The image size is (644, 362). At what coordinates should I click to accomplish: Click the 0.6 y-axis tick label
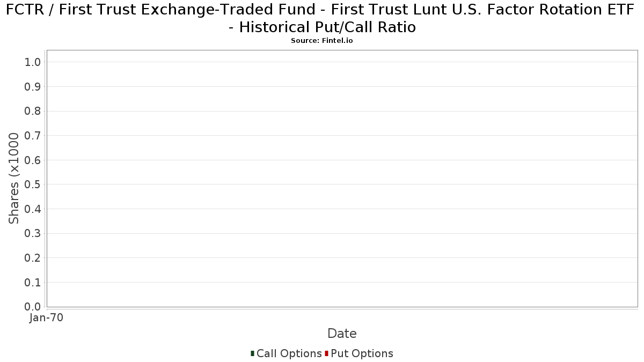[33, 160]
